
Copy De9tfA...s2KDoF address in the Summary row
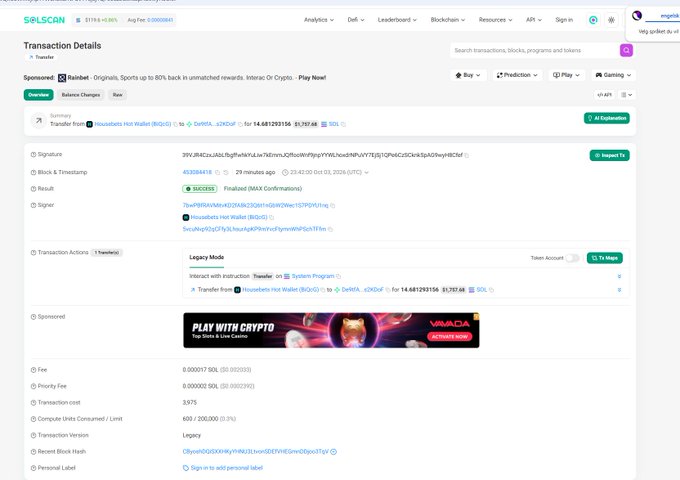(240, 124)
